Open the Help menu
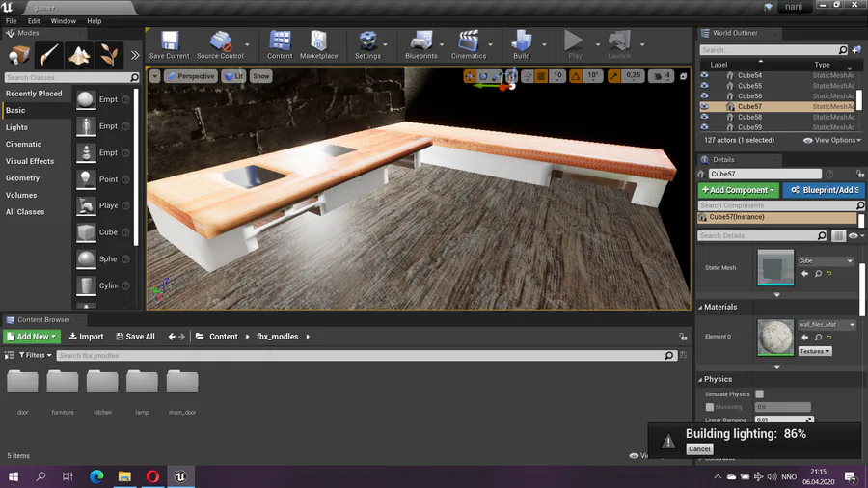Screen dimensions: 868x488 pos(95,21)
